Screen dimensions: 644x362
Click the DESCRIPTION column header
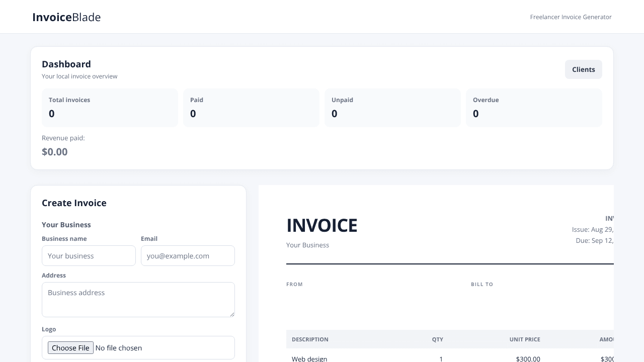[310, 339]
